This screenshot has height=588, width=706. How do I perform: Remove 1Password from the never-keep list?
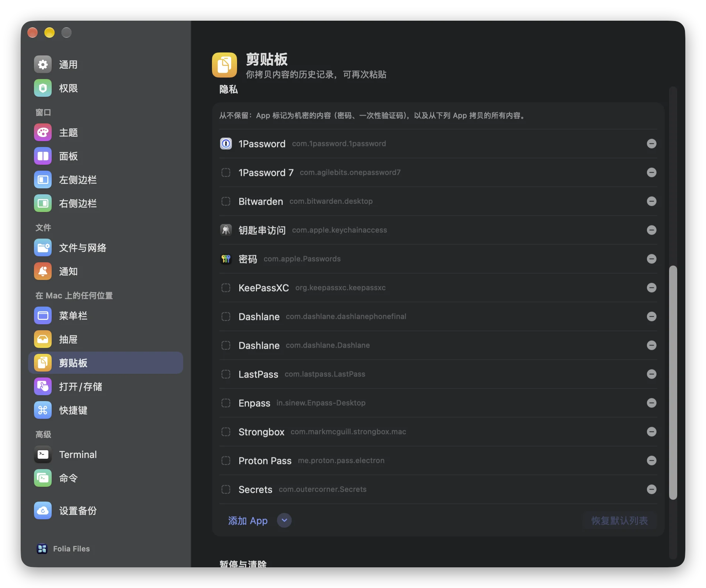click(652, 144)
